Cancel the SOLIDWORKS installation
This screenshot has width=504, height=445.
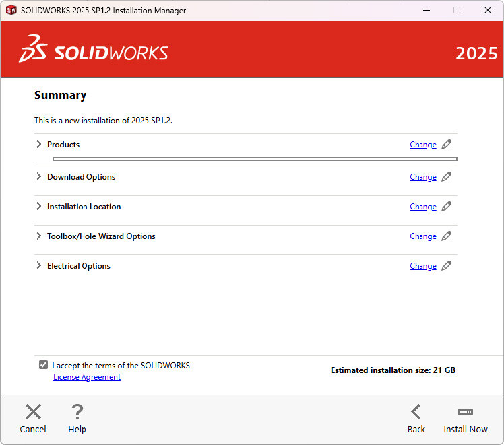33,419
